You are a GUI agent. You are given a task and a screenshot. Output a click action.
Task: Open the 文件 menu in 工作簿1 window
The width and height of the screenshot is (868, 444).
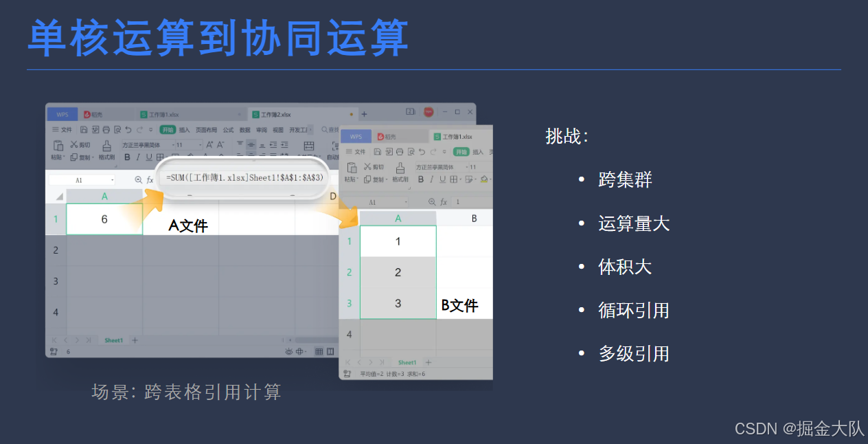(x=356, y=152)
